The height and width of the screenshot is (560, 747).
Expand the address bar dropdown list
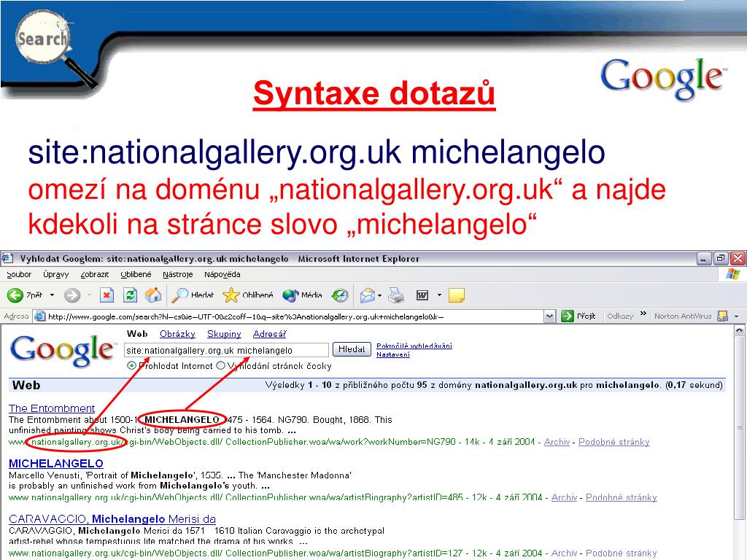(x=550, y=316)
